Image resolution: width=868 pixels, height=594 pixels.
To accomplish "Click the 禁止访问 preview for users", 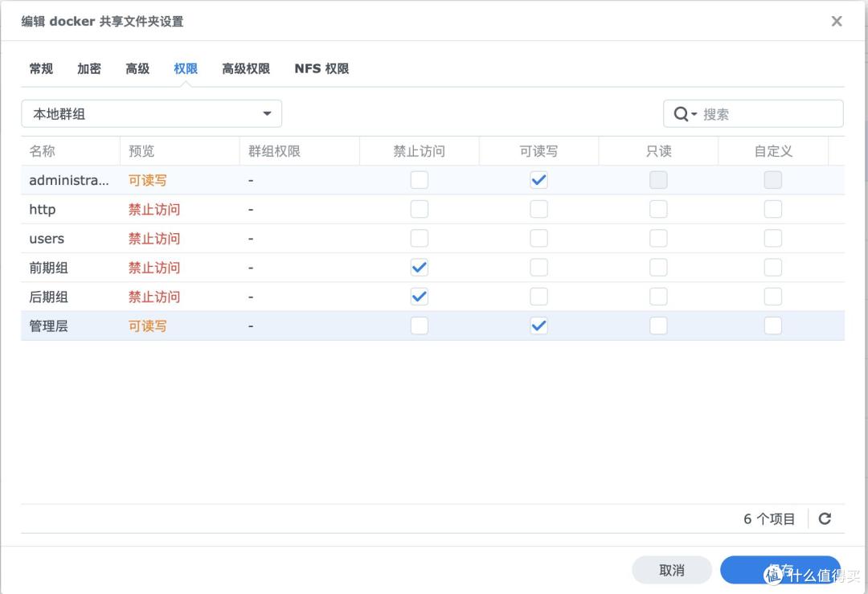I will pyautogui.click(x=154, y=239).
